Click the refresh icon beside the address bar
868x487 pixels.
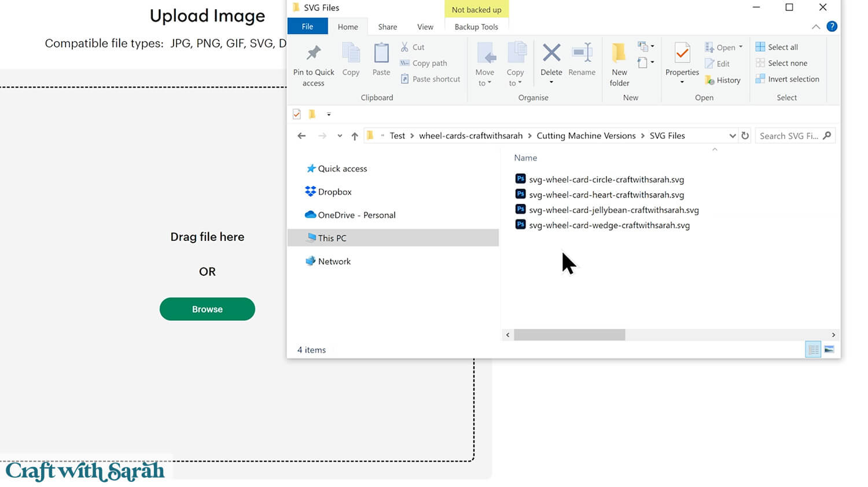[x=745, y=136]
